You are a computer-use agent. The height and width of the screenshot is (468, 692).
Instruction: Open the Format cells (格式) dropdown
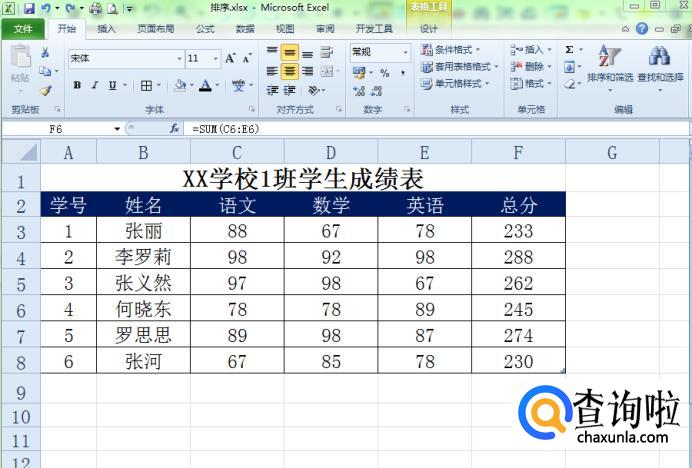click(x=531, y=83)
